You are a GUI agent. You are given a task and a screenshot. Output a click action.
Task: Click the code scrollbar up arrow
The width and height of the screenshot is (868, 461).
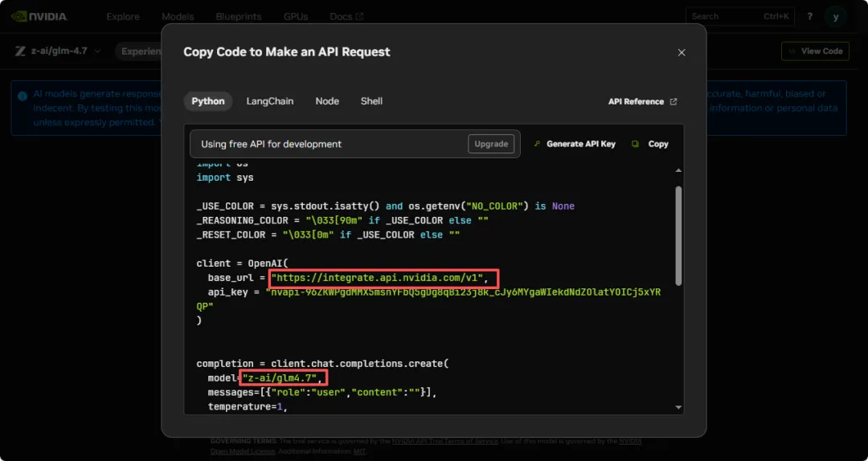coord(678,170)
